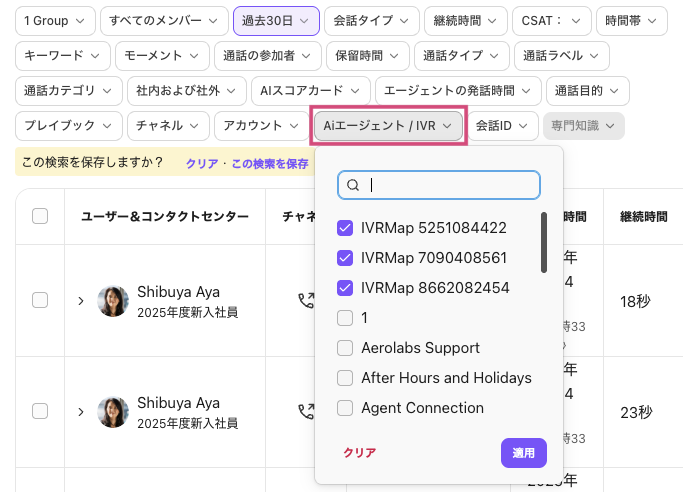Click the 適用 apply button
Image resolution: width=683 pixels, height=492 pixels.
click(524, 453)
